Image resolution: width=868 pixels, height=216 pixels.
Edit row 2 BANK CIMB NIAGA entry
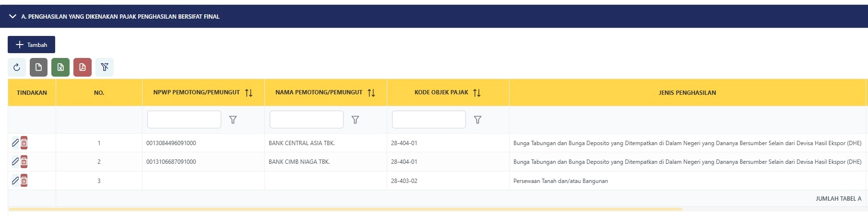tap(15, 161)
